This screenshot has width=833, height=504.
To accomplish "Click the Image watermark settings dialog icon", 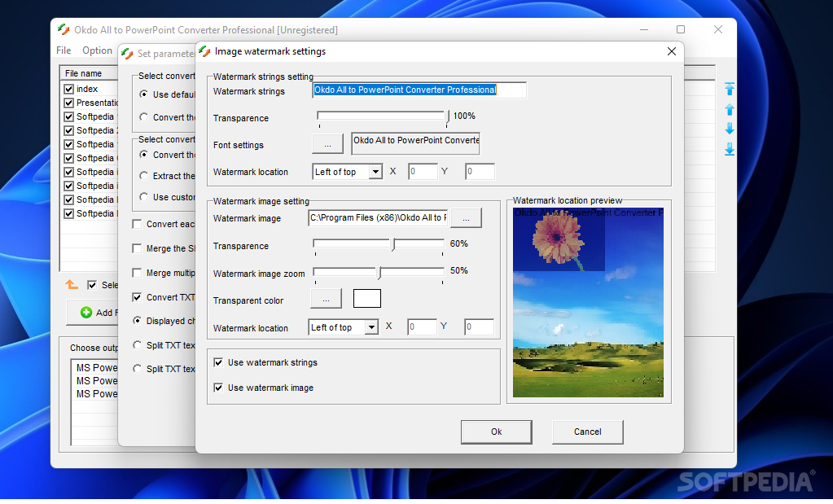I will [205, 51].
